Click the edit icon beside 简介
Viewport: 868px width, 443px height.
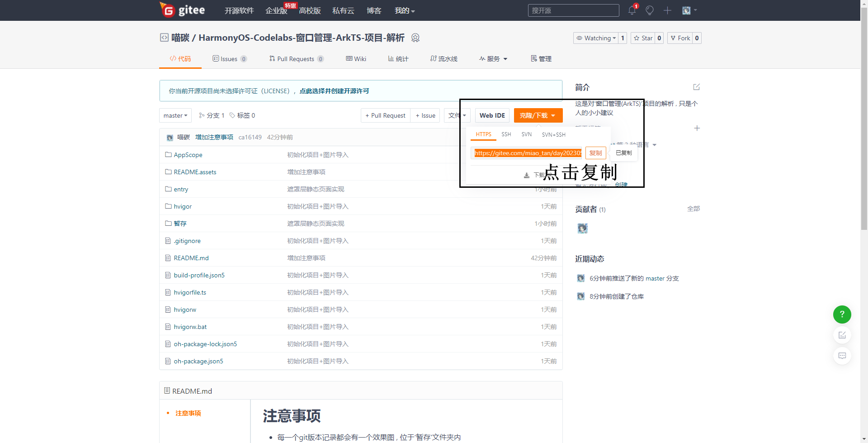696,87
